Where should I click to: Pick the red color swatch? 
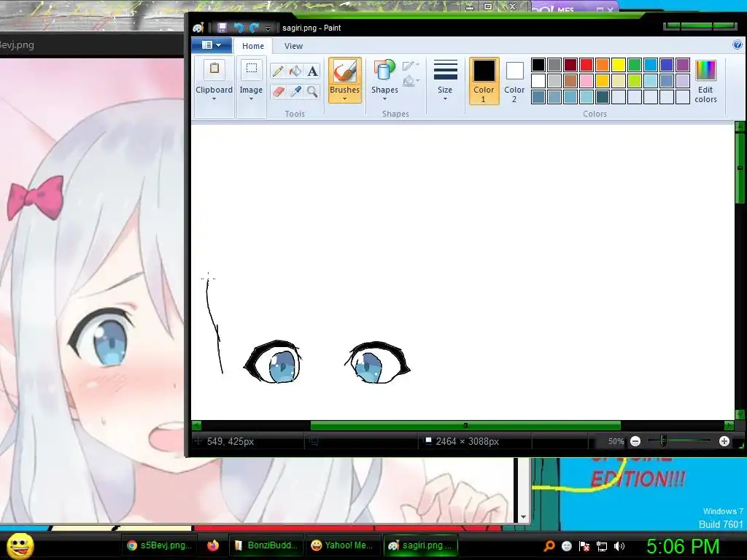[587, 64]
